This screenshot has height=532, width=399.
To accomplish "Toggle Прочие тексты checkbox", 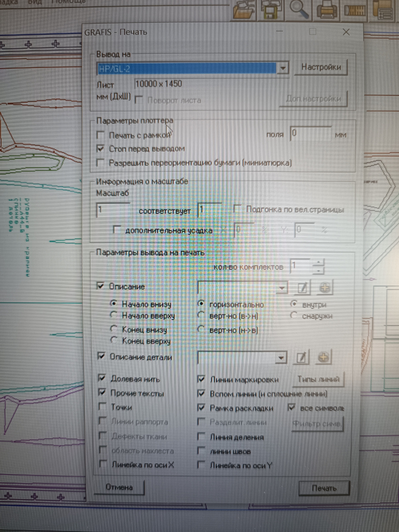I will (x=102, y=393).
